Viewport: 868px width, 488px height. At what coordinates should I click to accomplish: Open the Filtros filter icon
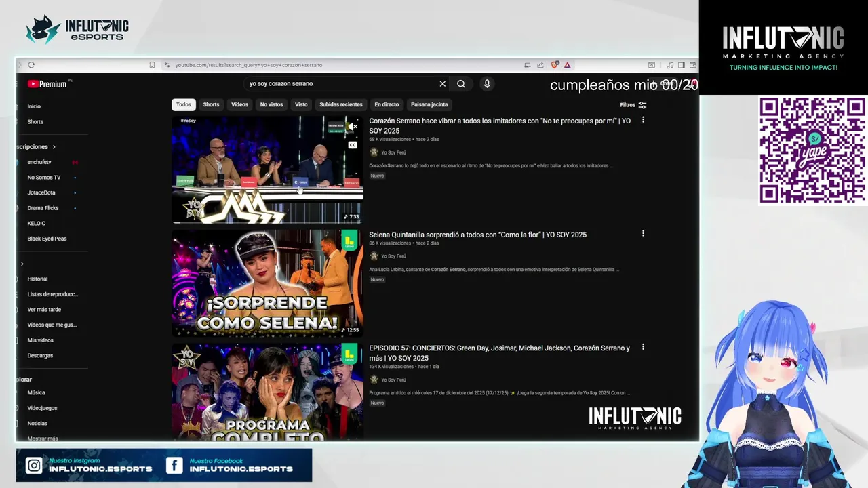pos(642,105)
